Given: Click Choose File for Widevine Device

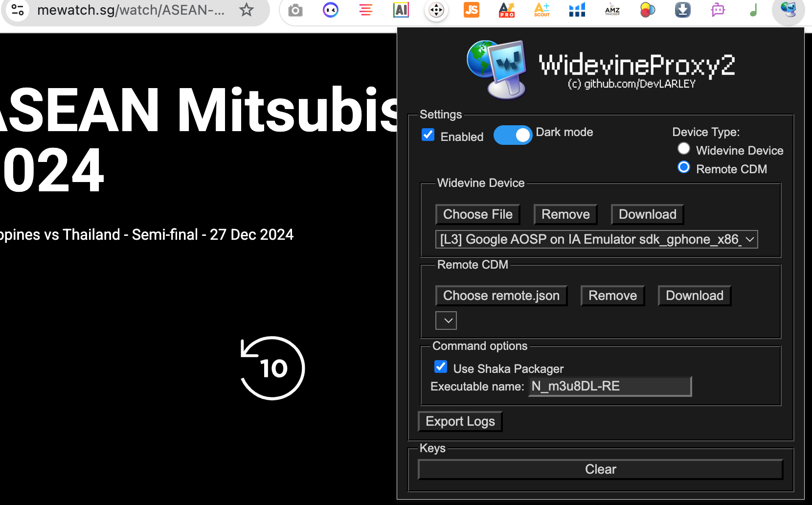Looking at the screenshot, I should [477, 214].
